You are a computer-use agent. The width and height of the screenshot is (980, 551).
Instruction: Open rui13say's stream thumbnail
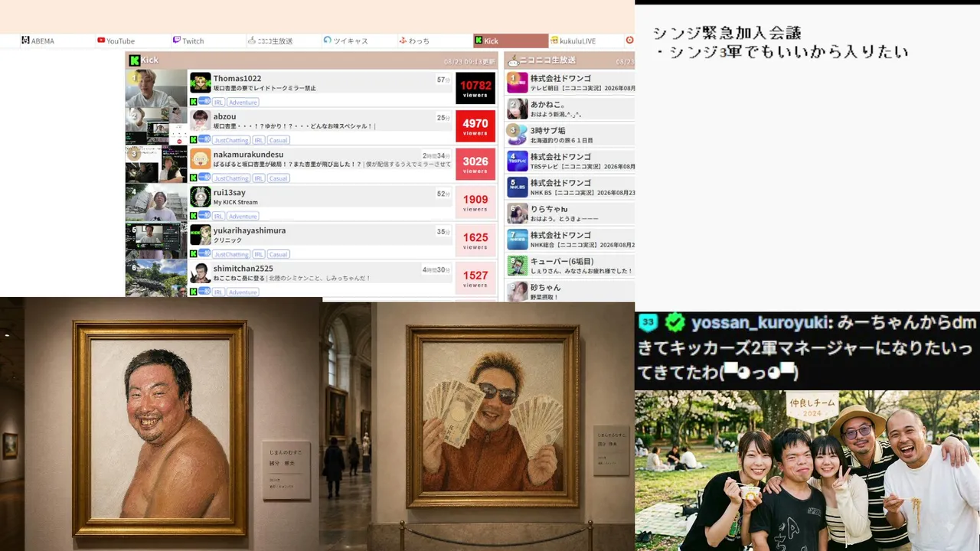(x=156, y=202)
